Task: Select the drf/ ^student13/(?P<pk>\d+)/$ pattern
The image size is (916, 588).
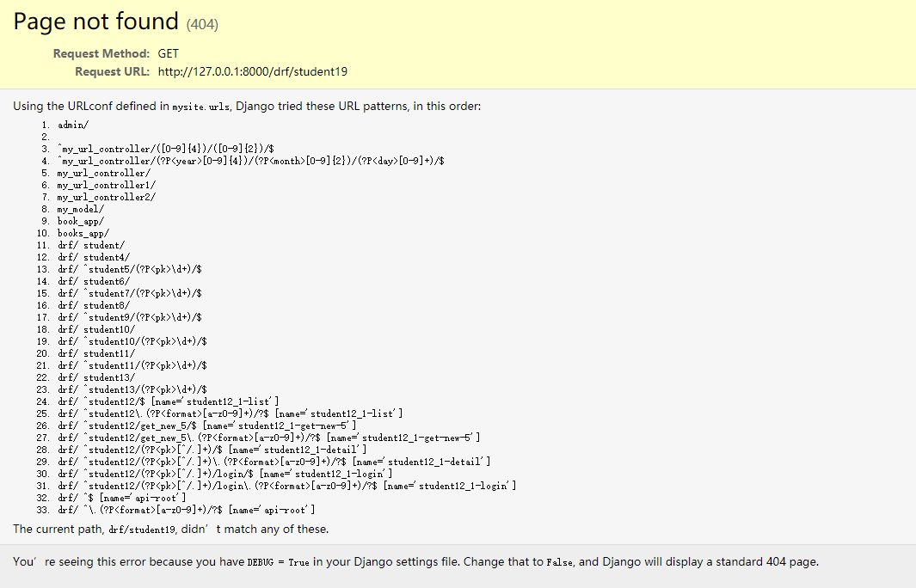Action: [132, 390]
